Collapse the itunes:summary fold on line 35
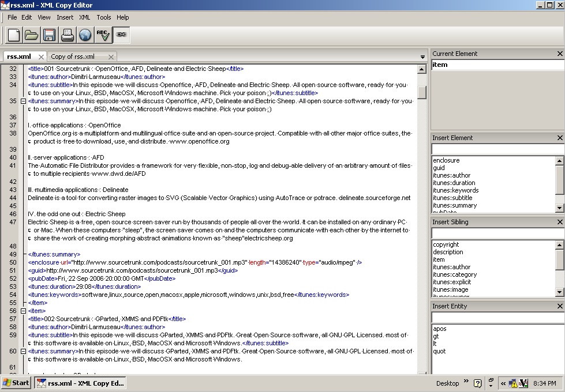Screen dimensions: 565x392 23,101
